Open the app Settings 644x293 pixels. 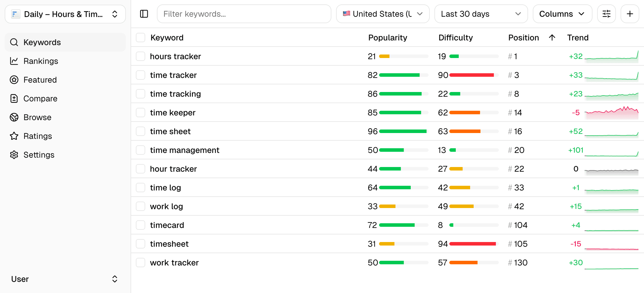click(39, 155)
